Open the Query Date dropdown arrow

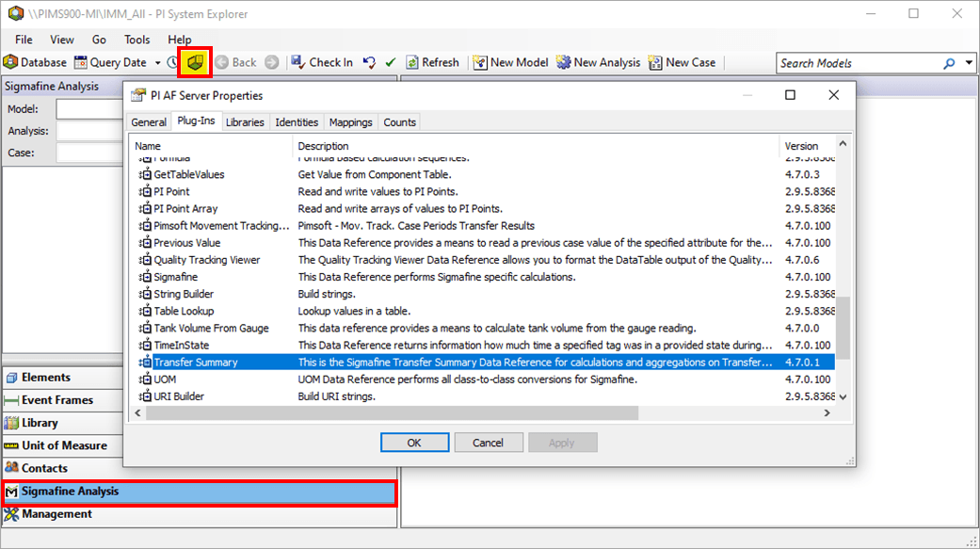[x=157, y=63]
